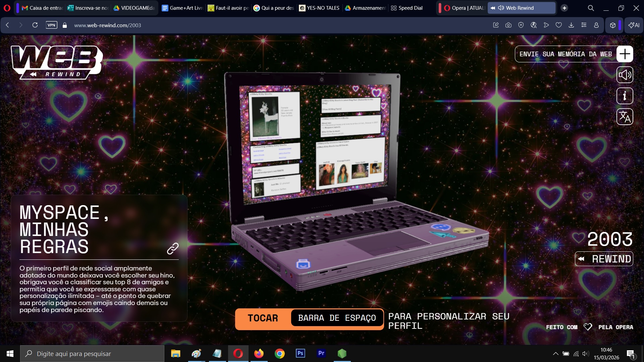Viewport: 644px width, 362px height.
Task: Switch to Speed Dial tab
Action: tap(407, 8)
